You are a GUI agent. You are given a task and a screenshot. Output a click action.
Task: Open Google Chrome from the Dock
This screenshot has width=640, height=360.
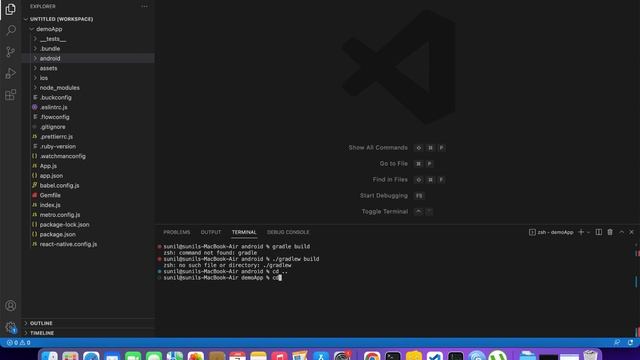[372, 356]
